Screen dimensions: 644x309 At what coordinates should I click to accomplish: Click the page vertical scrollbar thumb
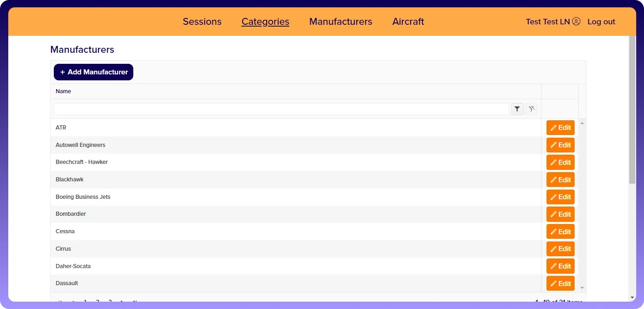[632, 110]
